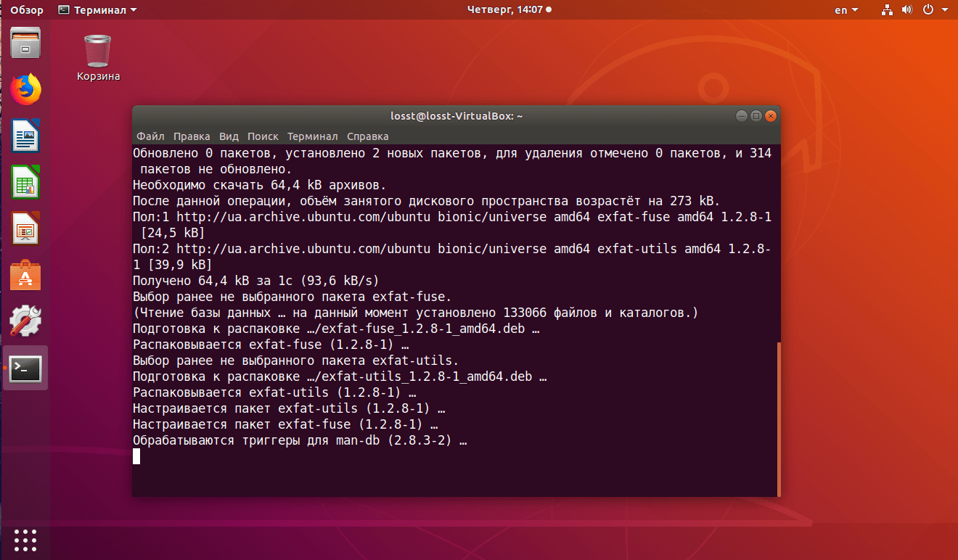Open the clock Четверг, 14:07 calendar
This screenshot has width=958, height=560.
pyautogui.click(x=509, y=10)
